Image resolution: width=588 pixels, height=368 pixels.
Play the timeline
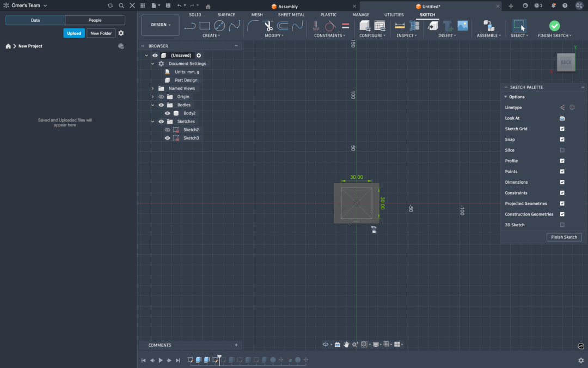point(161,360)
